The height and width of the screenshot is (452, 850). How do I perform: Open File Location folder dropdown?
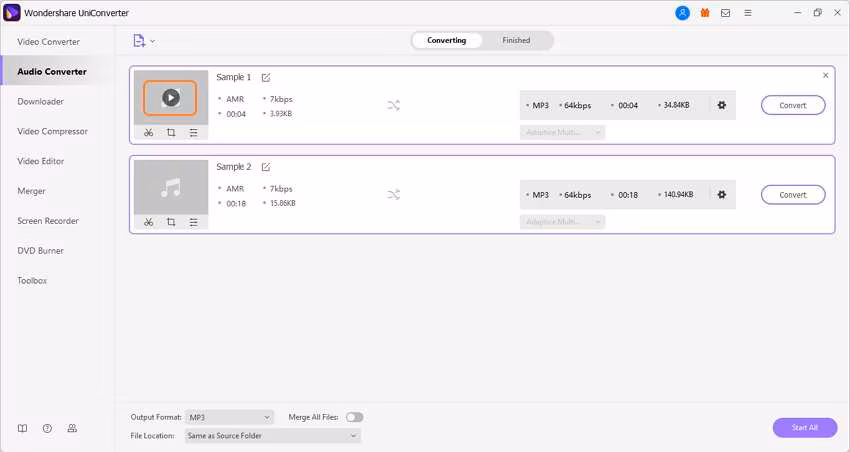273,436
